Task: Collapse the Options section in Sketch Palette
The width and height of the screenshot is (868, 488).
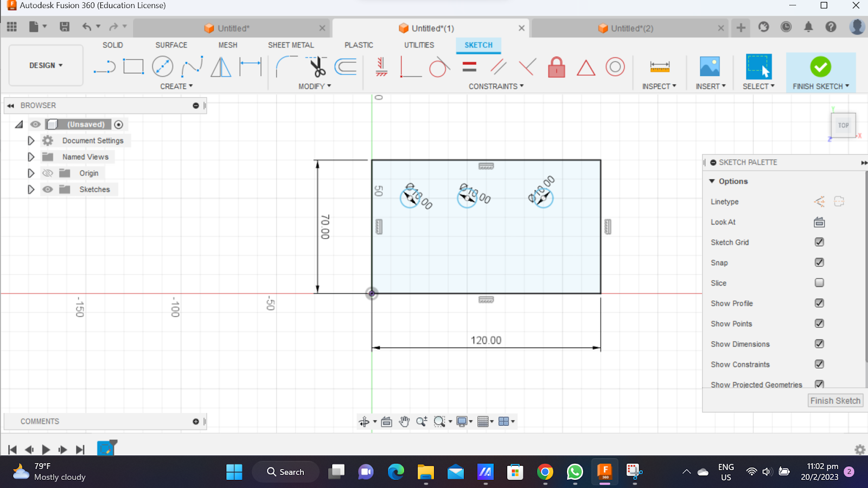Action: coord(712,181)
